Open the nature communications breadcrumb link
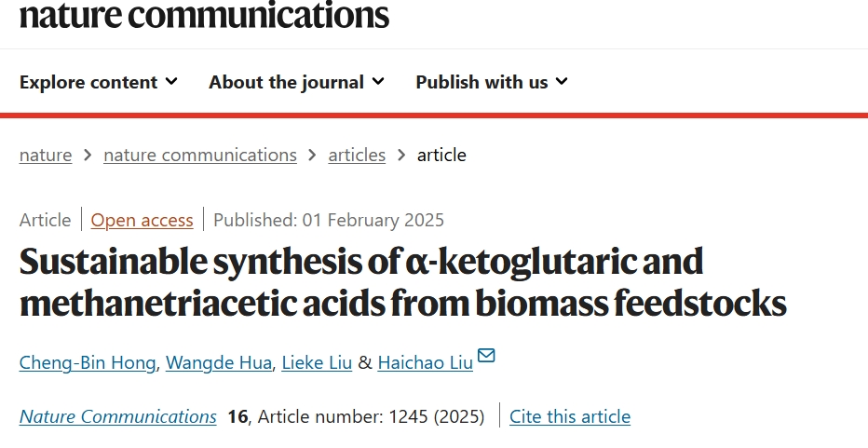 point(200,155)
